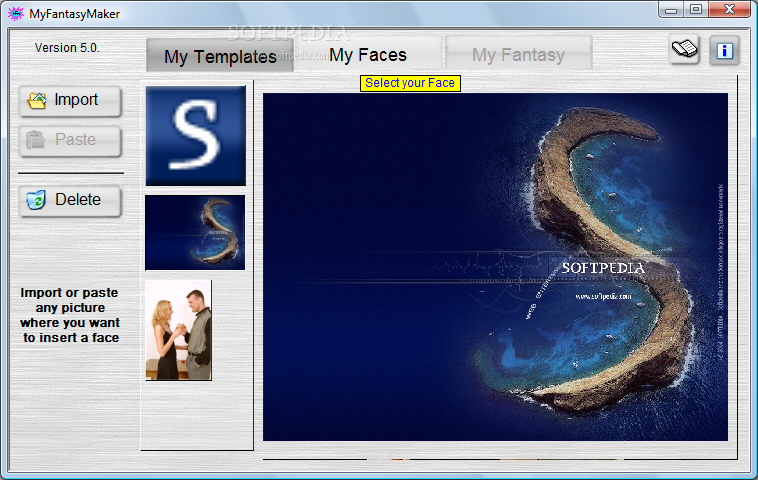Screen dimensions: 758x480
Task: Show program info via blue i icon
Action: point(724,50)
